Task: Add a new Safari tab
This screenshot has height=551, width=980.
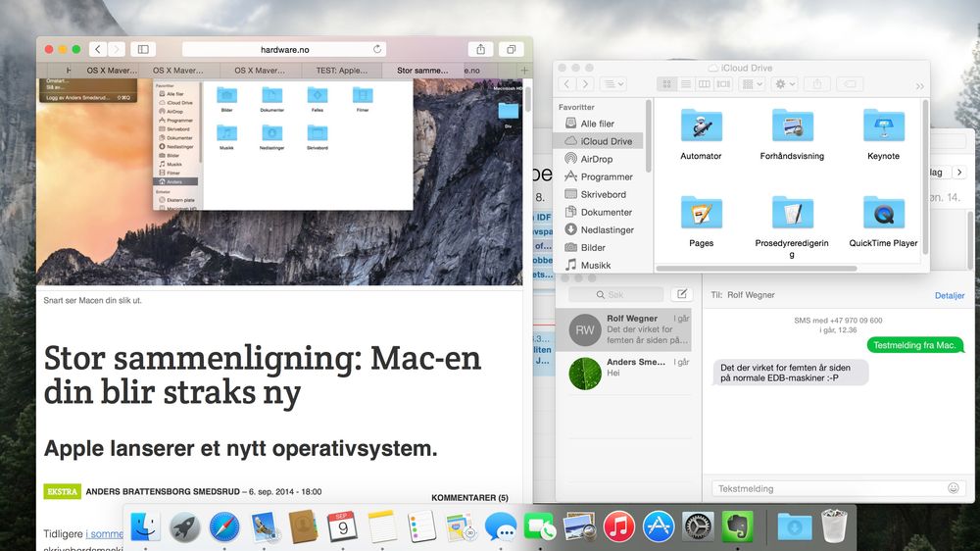Action: click(524, 70)
